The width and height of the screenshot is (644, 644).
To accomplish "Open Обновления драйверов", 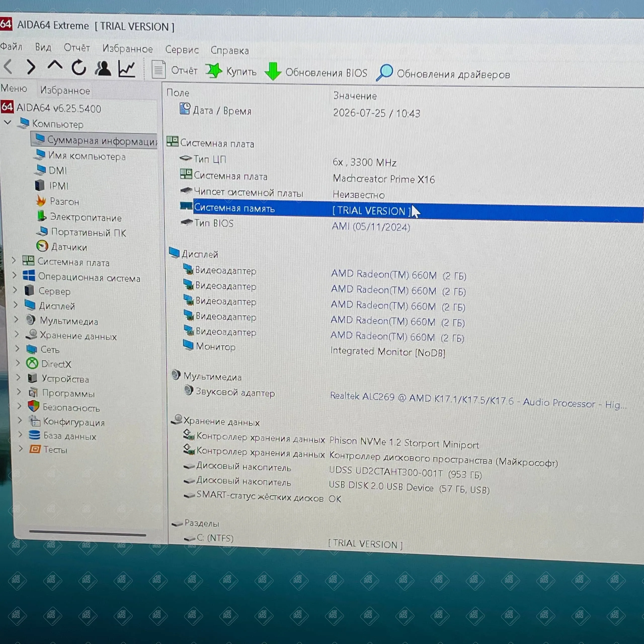I will [x=443, y=74].
